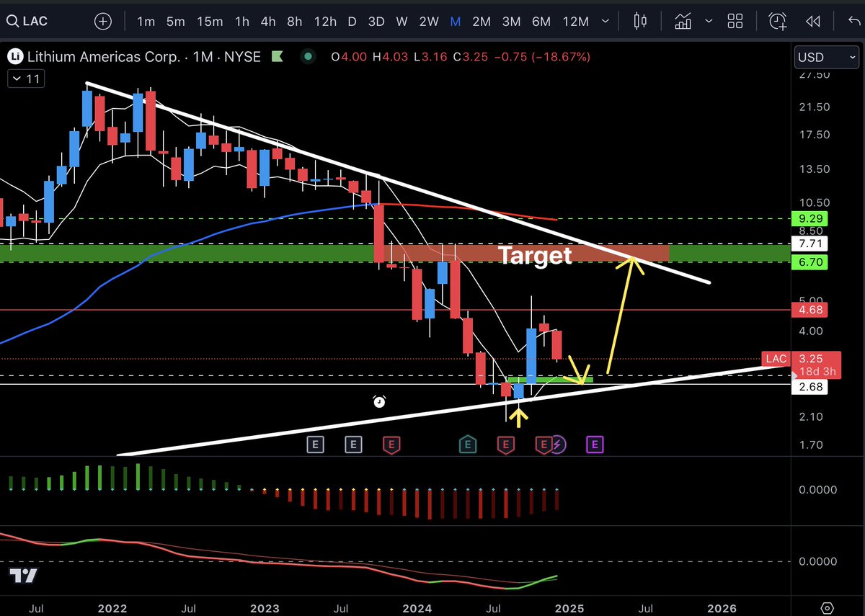865x616 pixels.
Task: Click the Target text label on chart
Action: point(536,254)
